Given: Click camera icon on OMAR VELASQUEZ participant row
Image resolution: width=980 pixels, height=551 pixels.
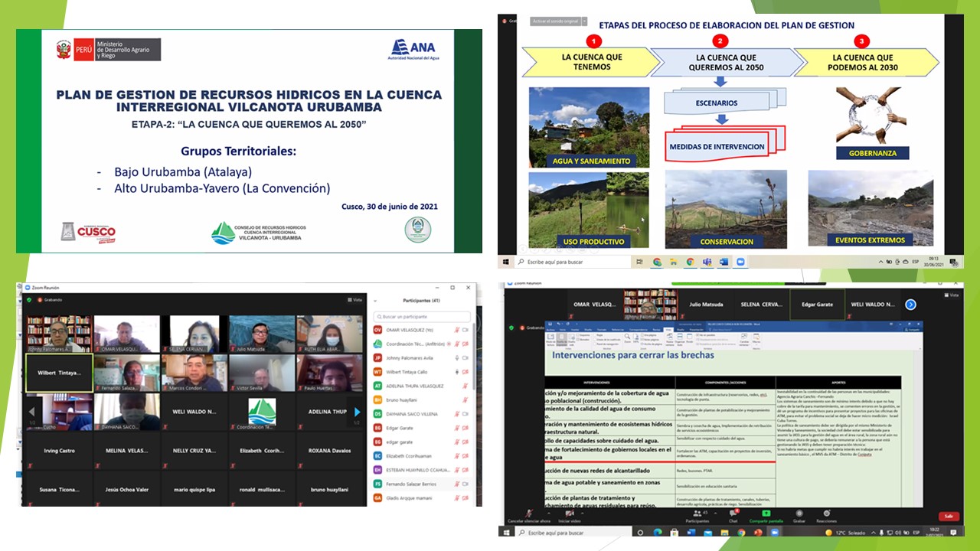Looking at the screenshot, I should 465,330.
